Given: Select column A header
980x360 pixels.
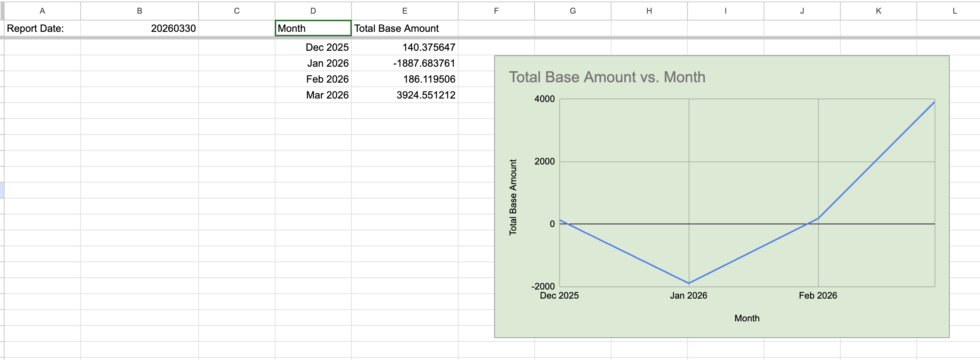Looking at the screenshot, I should pyautogui.click(x=42, y=11).
